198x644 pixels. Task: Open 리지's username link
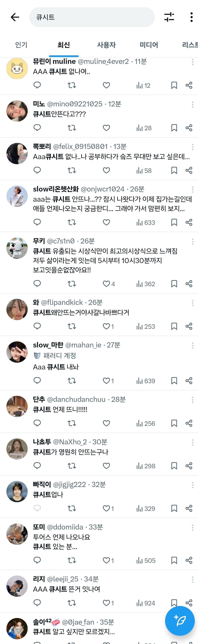pos(39,579)
